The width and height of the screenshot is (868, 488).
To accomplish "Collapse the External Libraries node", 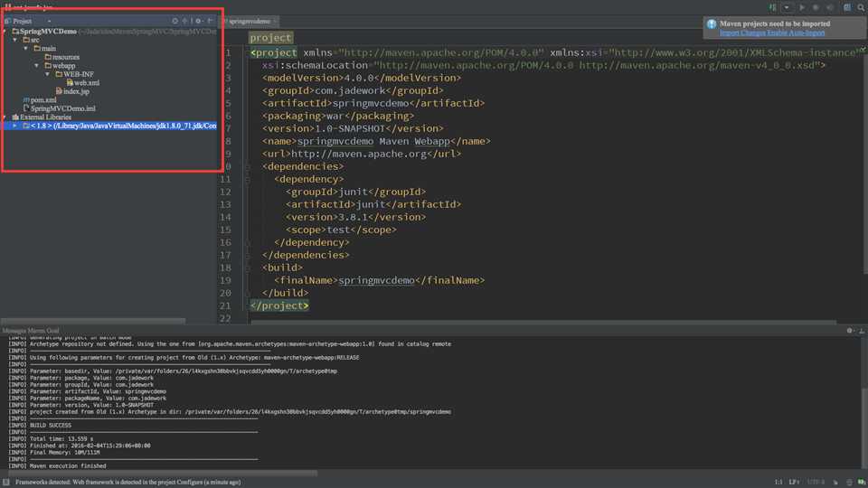I will 5,117.
